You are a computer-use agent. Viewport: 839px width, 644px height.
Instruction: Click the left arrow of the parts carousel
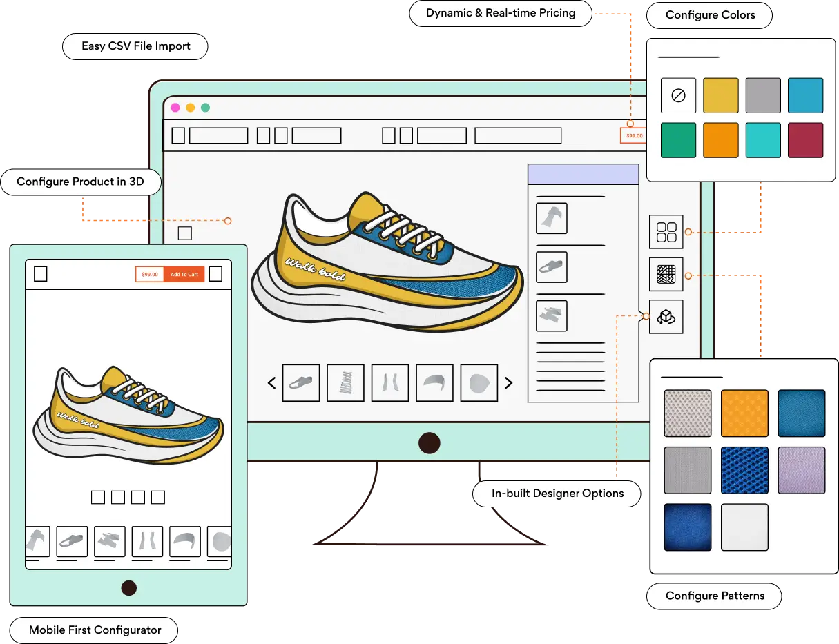point(271,383)
